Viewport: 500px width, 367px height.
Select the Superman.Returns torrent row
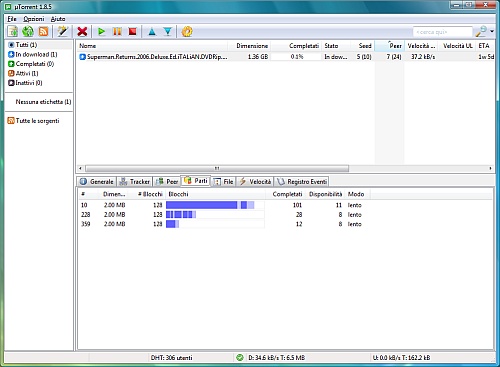286,57
